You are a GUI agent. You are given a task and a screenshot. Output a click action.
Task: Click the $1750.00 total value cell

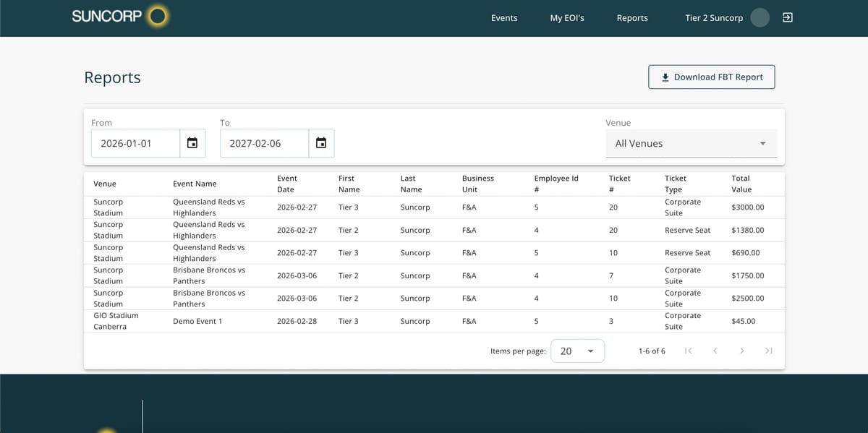click(x=748, y=275)
